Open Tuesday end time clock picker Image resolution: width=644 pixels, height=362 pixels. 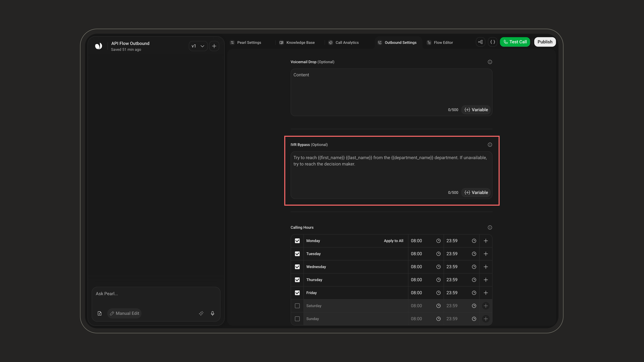point(474,254)
